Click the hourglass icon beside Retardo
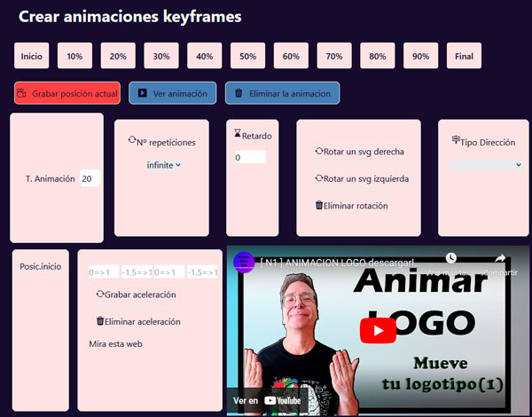 (x=238, y=133)
